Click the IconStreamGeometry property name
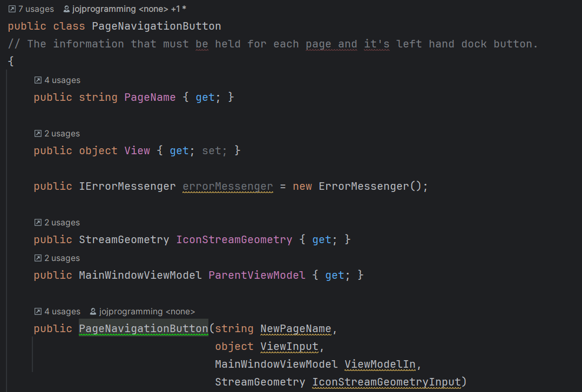Screen dimensions: 582x392 click(x=234, y=240)
